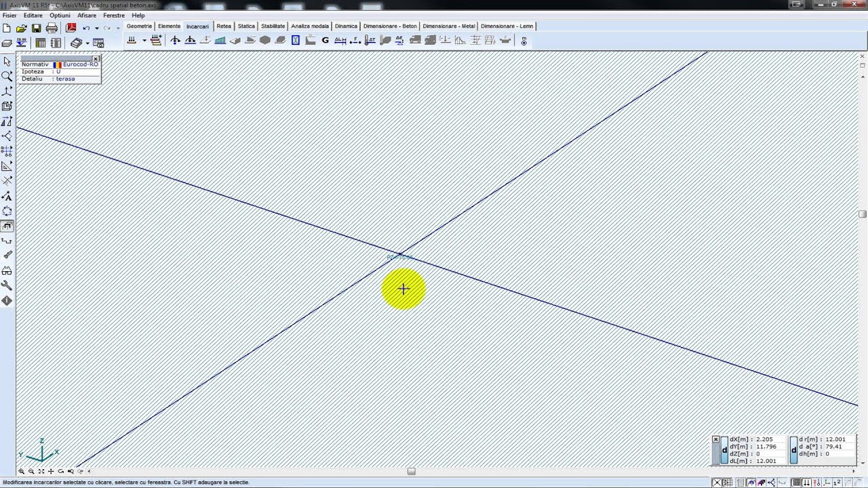Apply fault in length load

(340, 41)
